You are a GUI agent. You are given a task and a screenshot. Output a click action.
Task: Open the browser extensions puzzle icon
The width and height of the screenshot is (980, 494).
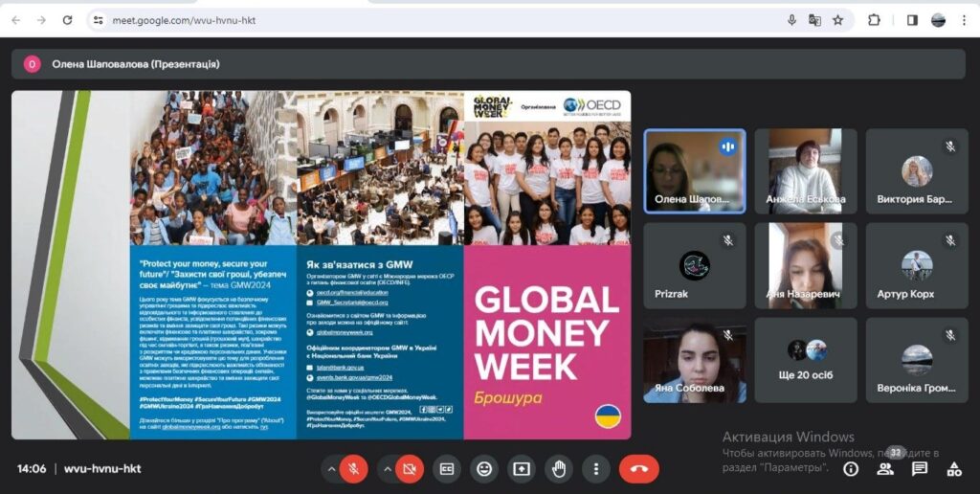point(874,20)
